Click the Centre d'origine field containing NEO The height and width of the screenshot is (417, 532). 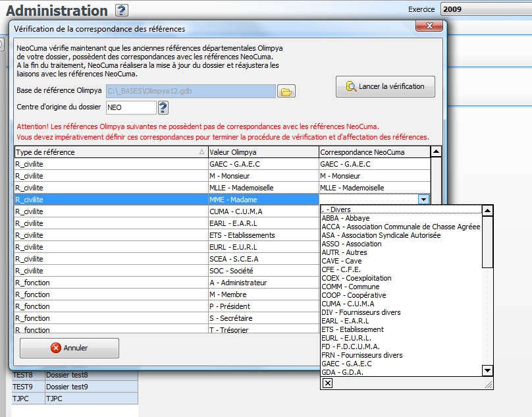131,107
